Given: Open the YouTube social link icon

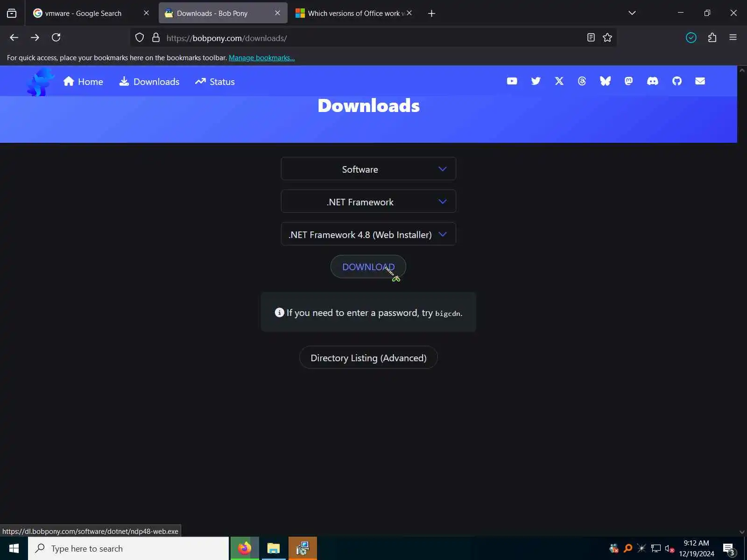Looking at the screenshot, I should click(512, 81).
